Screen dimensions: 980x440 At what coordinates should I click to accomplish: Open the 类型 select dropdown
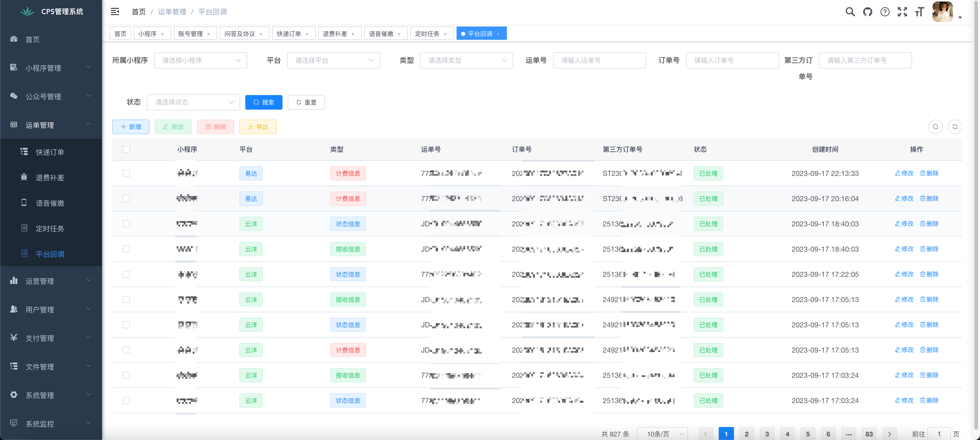(467, 60)
